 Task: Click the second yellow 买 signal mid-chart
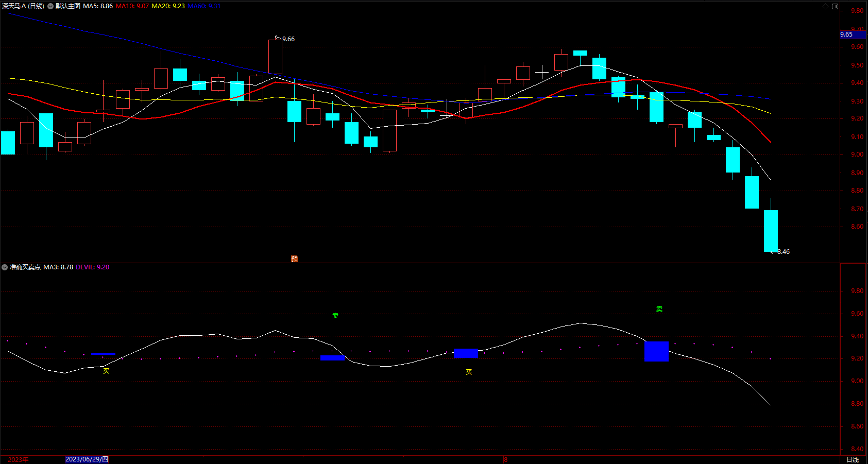click(x=469, y=372)
